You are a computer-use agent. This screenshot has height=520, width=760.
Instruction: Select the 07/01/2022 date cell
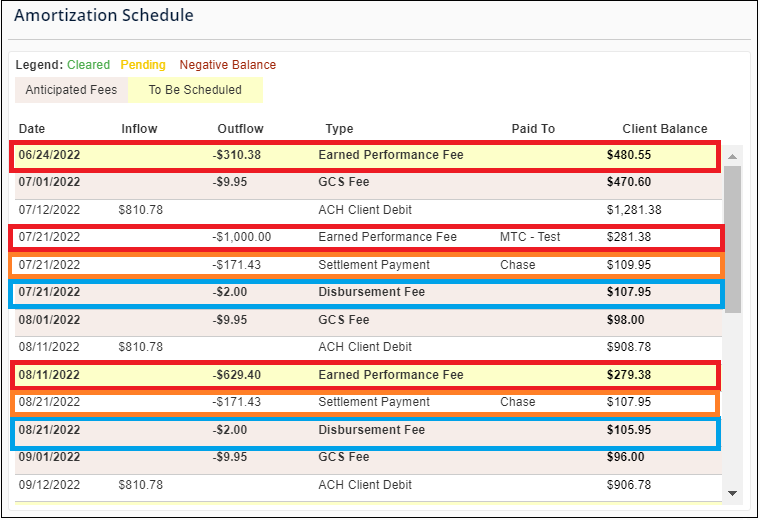(x=49, y=182)
